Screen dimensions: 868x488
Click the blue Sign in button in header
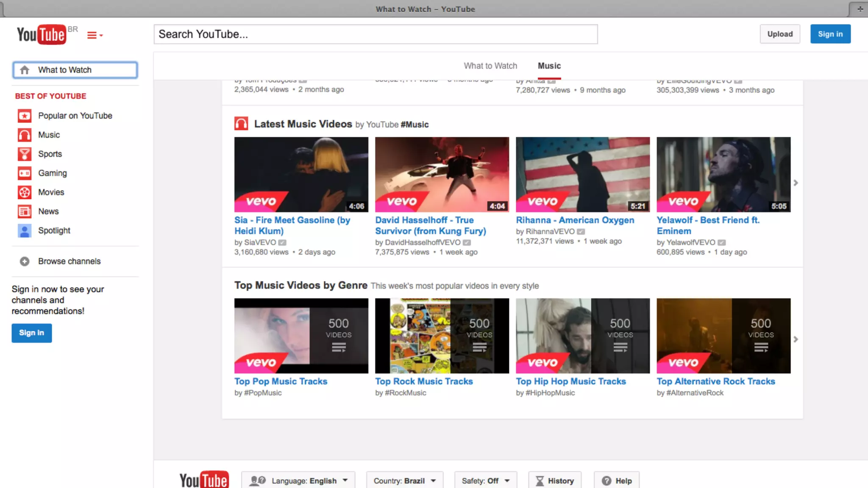(830, 34)
